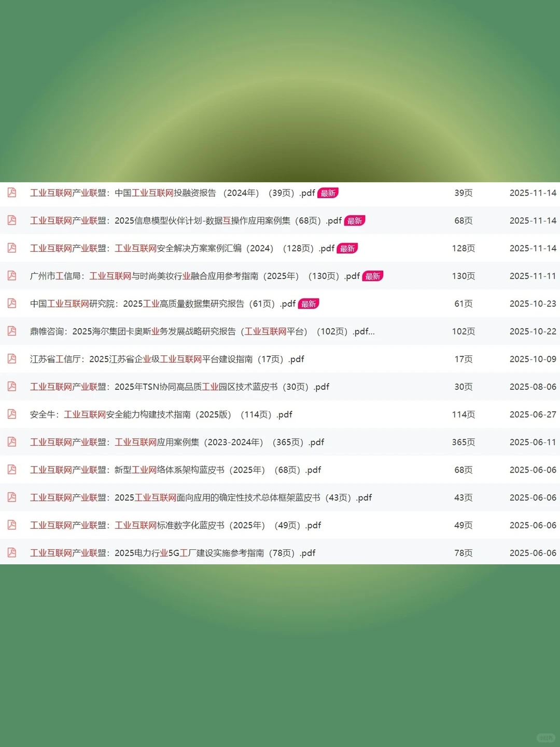The image size is (560, 747).
Task: Click PDF icon for 工业互联网标准数字化蓝皮书 row
Action: (x=12, y=525)
